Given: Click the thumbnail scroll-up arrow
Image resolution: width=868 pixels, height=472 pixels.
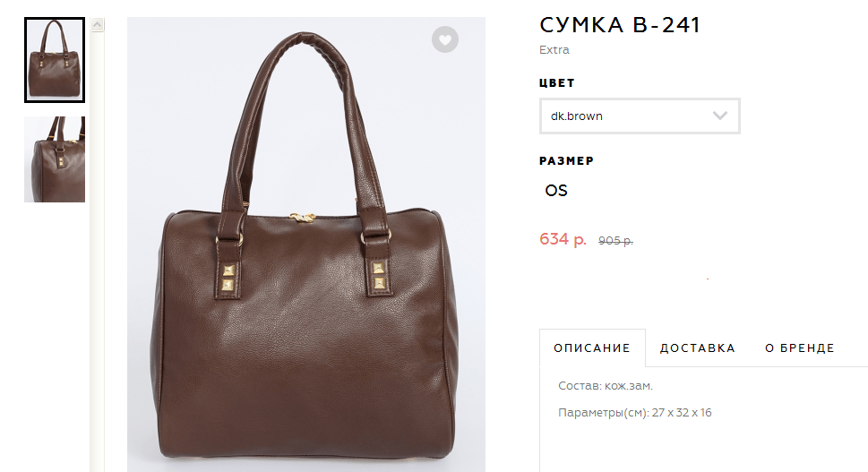Looking at the screenshot, I should click(98, 25).
